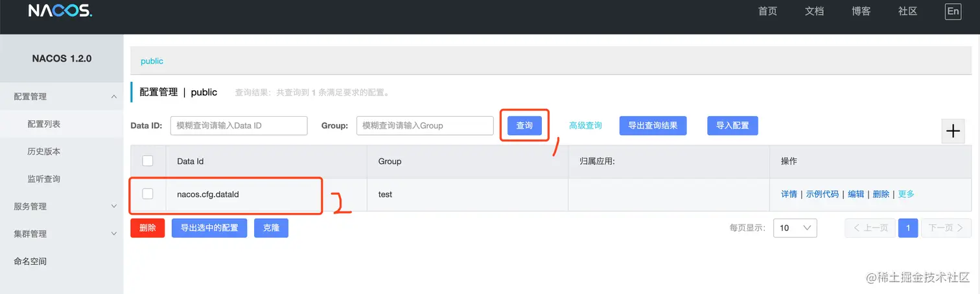Check the nacos.cfg.dataId row checkbox
Screen dimensions: 980x294
tap(148, 193)
